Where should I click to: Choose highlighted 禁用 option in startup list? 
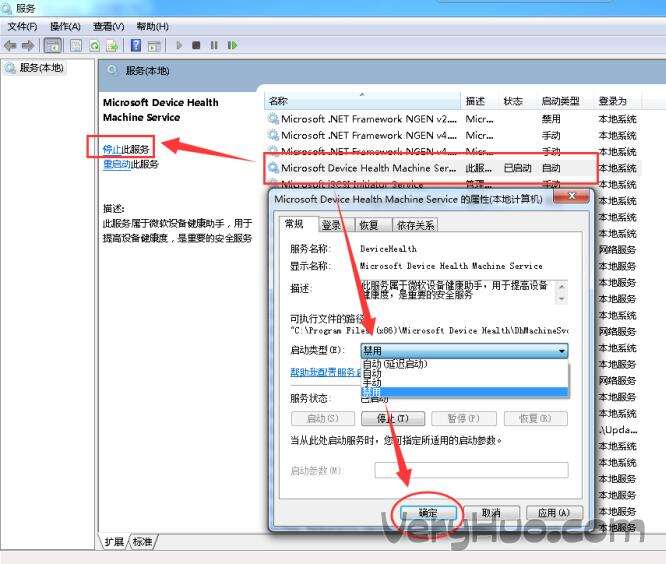coord(464,392)
